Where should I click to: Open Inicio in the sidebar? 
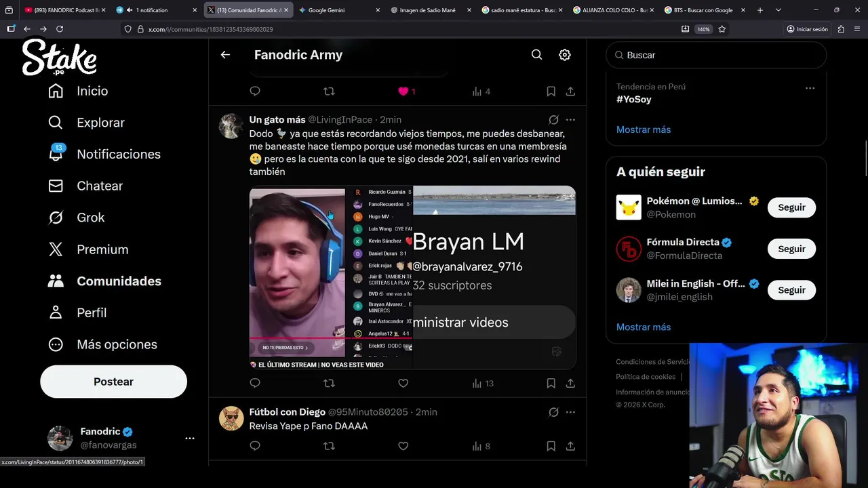(78, 91)
